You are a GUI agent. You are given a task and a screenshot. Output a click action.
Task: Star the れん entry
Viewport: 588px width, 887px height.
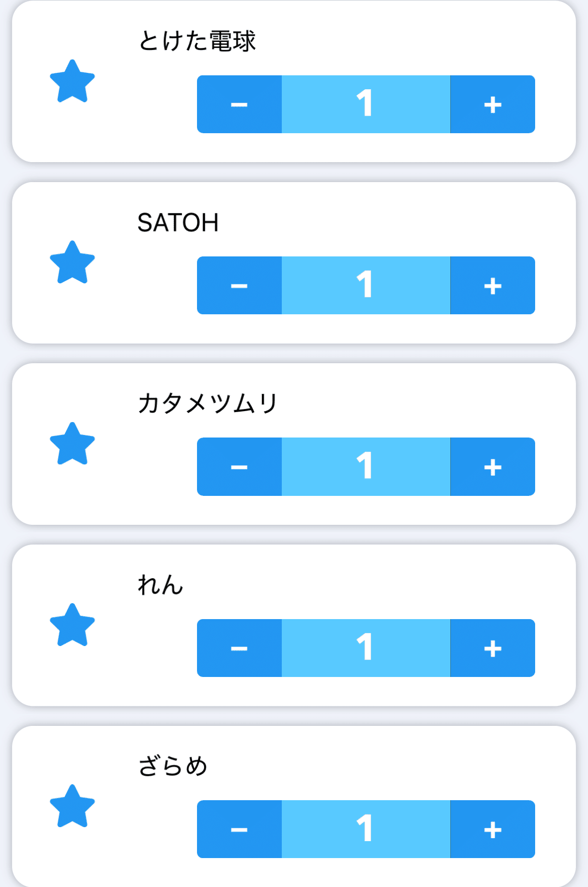[x=72, y=625]
